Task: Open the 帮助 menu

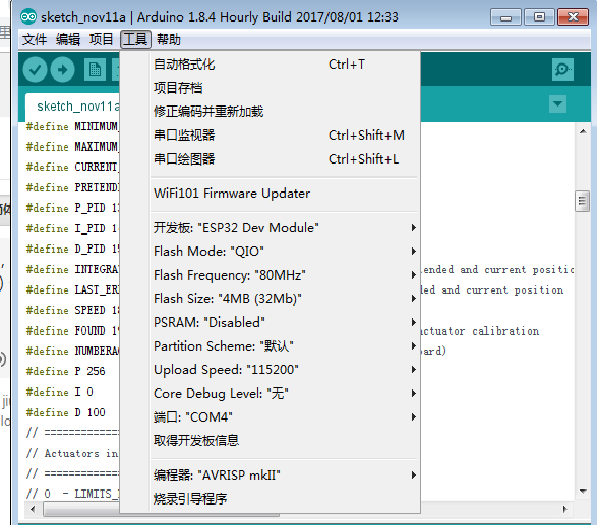Action: (x=169, y=39)
